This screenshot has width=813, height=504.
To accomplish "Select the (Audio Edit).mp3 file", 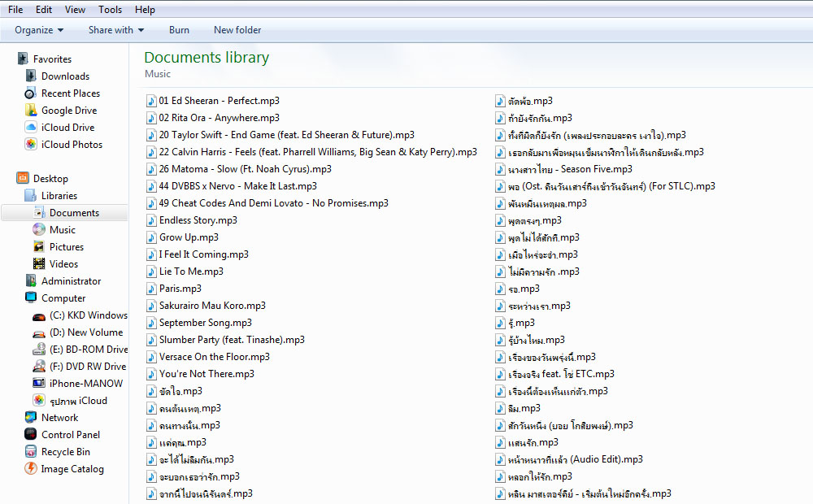I will tap(569, 459).
